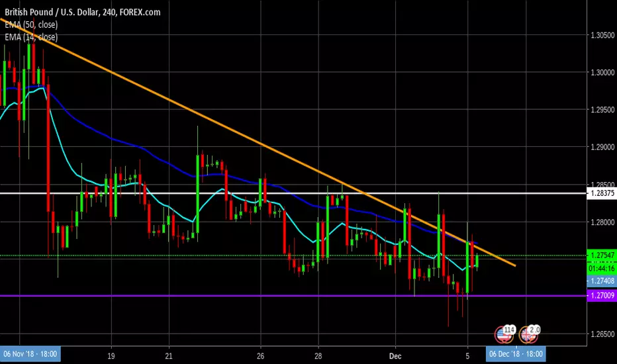
Task: Click the 1.30500 price axis value
Action: point(602,36)
